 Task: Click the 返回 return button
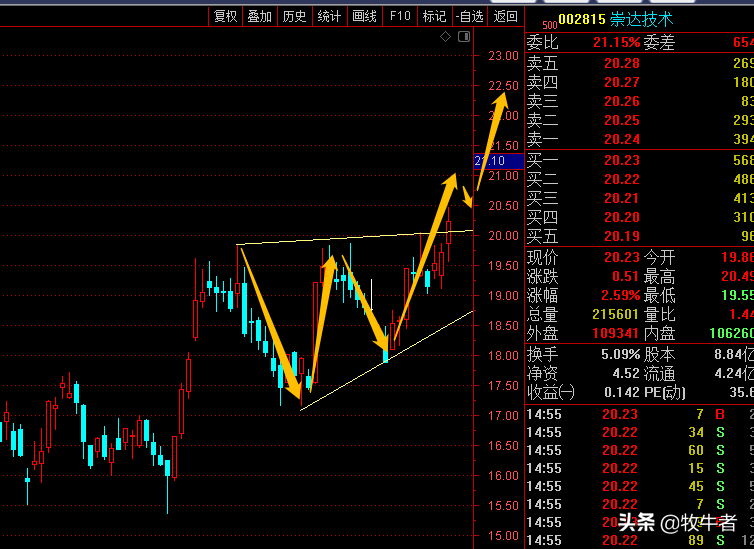(505, 16)
